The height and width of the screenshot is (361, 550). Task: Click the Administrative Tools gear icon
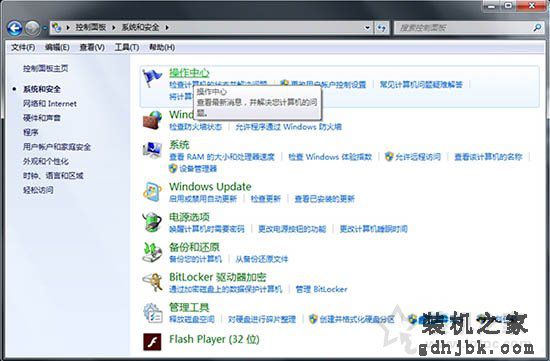152,313
